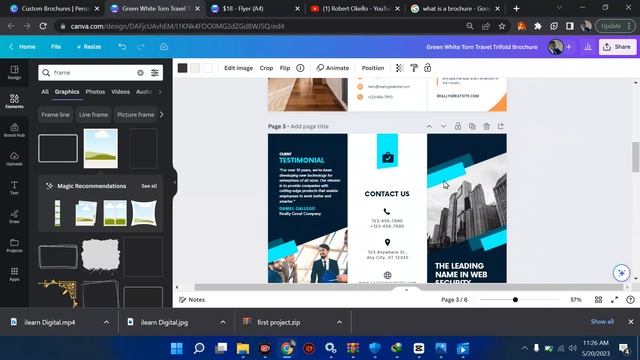Open the Uploads sidebar panel

(x=14, y=159)
